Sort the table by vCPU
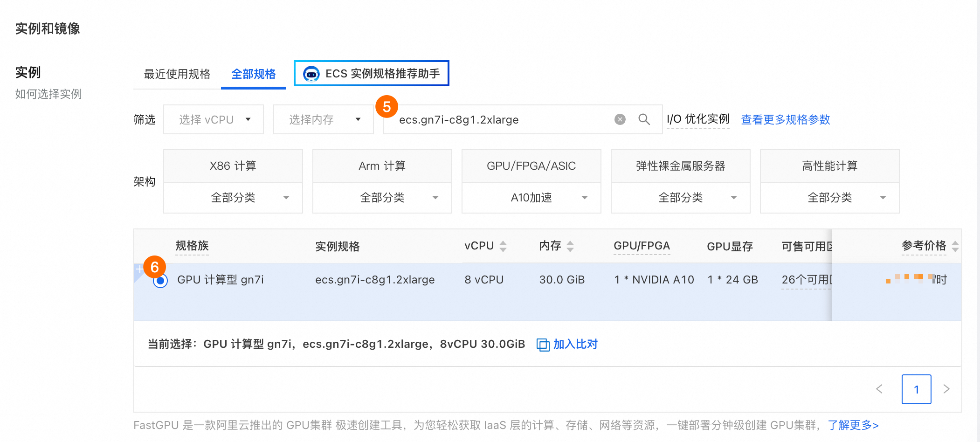The width and height of the screenshot is (980, 442). (503, 246)
